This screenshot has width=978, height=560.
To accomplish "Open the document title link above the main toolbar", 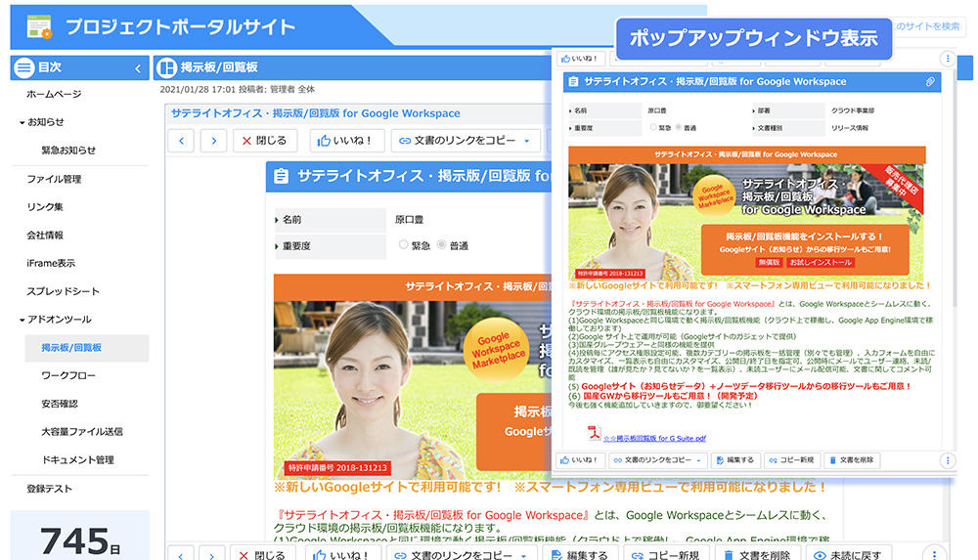I will coord(316,113).
